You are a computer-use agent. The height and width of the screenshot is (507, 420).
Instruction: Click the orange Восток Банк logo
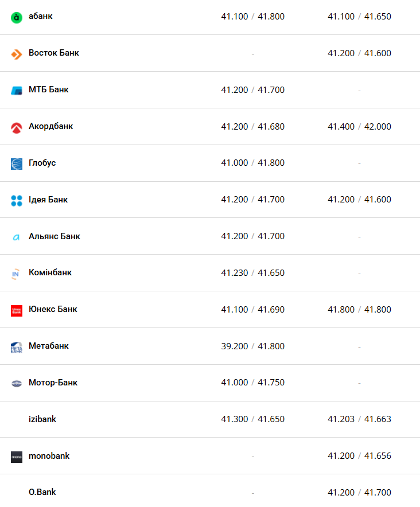click(17, 54)
